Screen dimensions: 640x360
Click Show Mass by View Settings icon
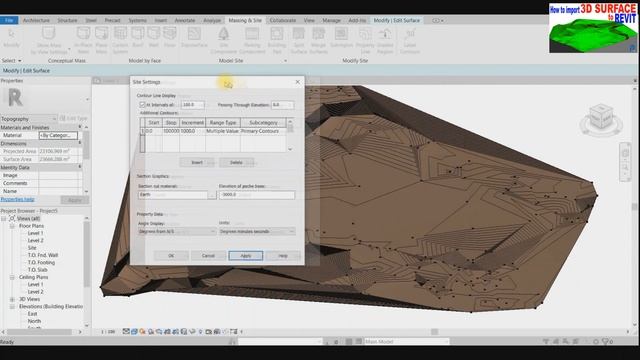click(x=48, y=33)
